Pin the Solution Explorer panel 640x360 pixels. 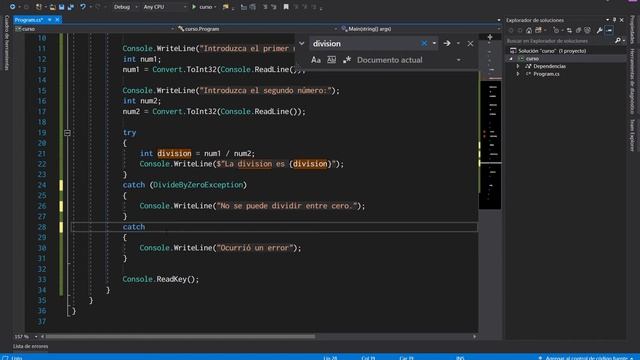coord(615,20)
